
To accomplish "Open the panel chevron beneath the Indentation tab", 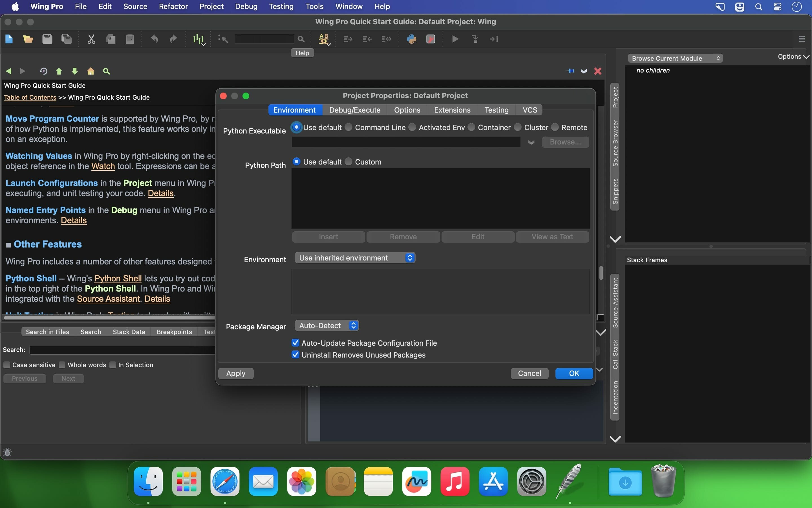I will [615, 439].
